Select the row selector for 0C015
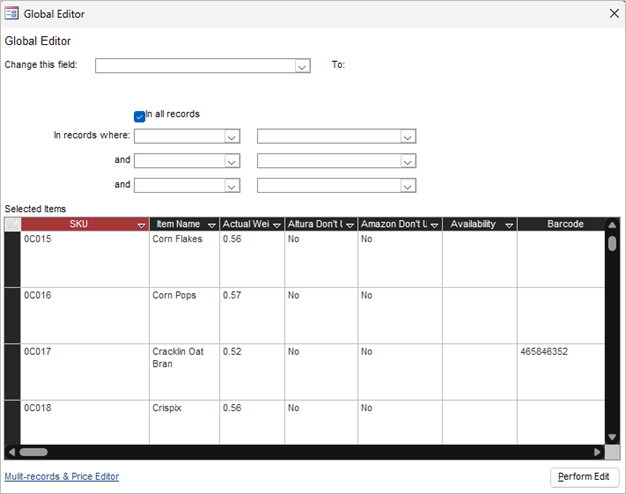Screen dimensions: 626x494 point(12,259)
